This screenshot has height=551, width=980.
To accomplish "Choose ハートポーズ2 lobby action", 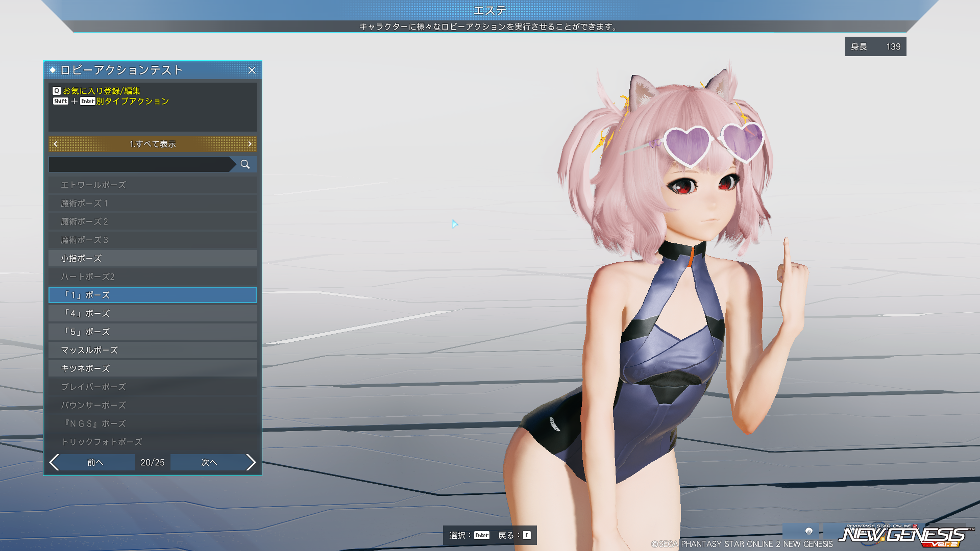I will pos(153,277).
